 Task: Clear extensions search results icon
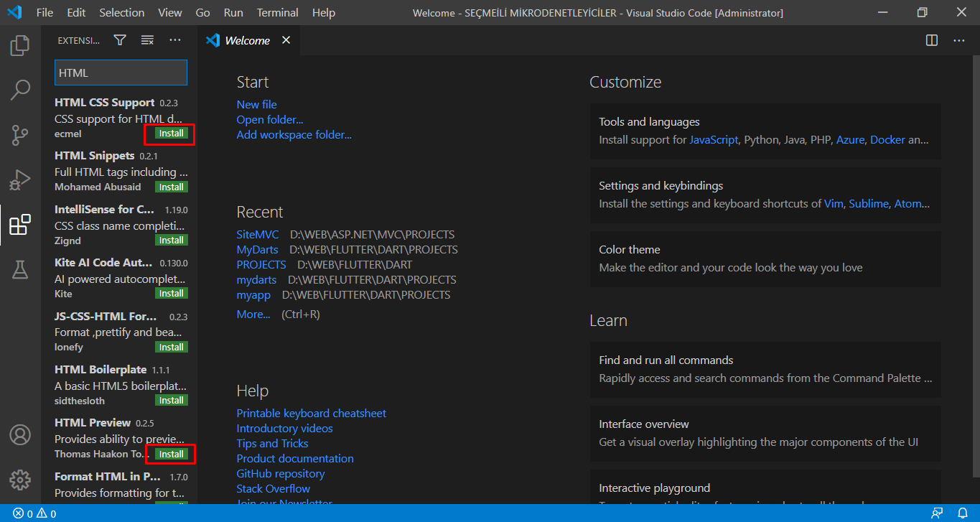147,40
